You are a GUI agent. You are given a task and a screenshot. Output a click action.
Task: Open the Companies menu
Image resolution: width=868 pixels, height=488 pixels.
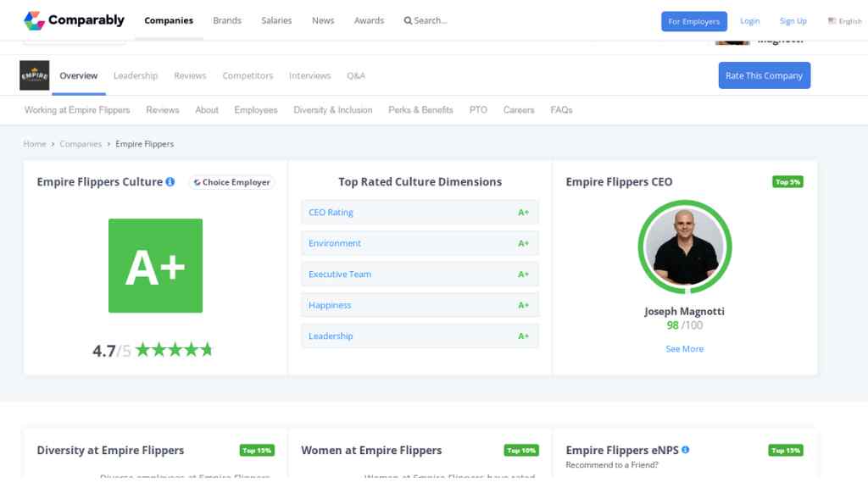(169, 20)
